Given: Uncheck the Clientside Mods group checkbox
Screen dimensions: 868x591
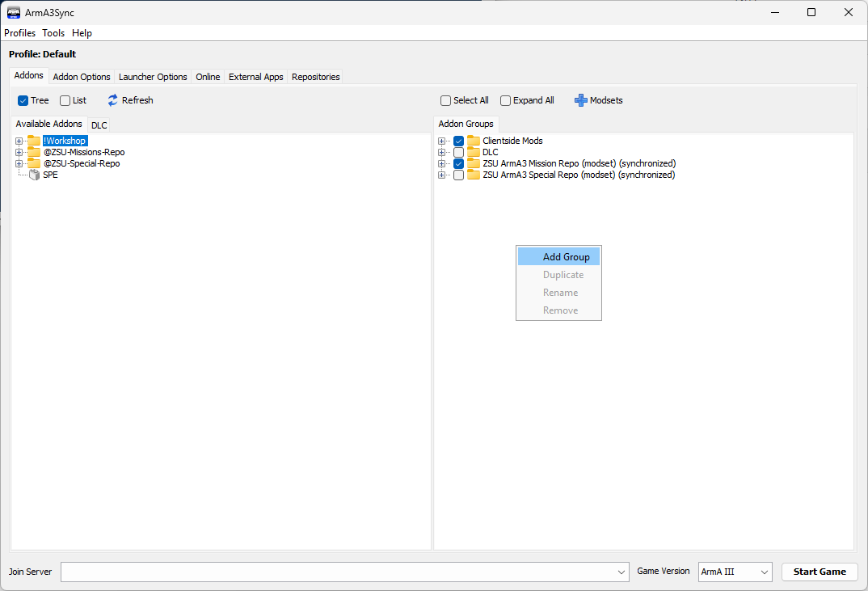Looking at the screenshot, I should pyautogui.click(x=459, y=141).
